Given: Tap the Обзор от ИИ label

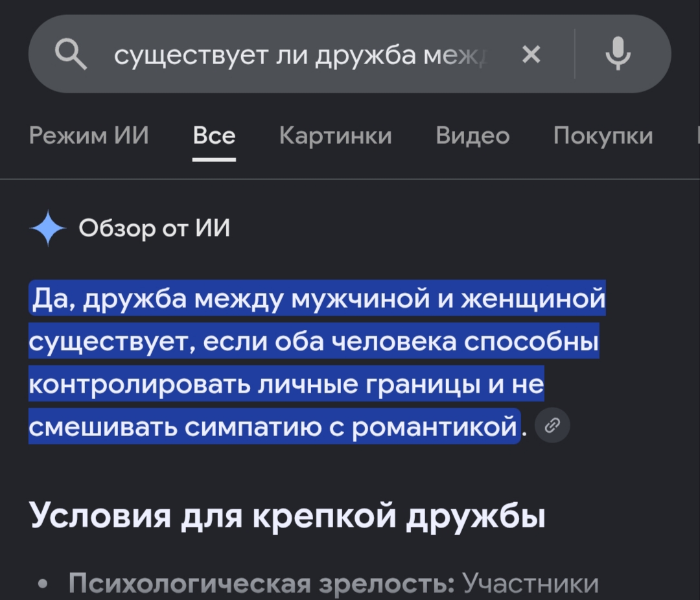Looking at the screenshot, I should 154,228.
